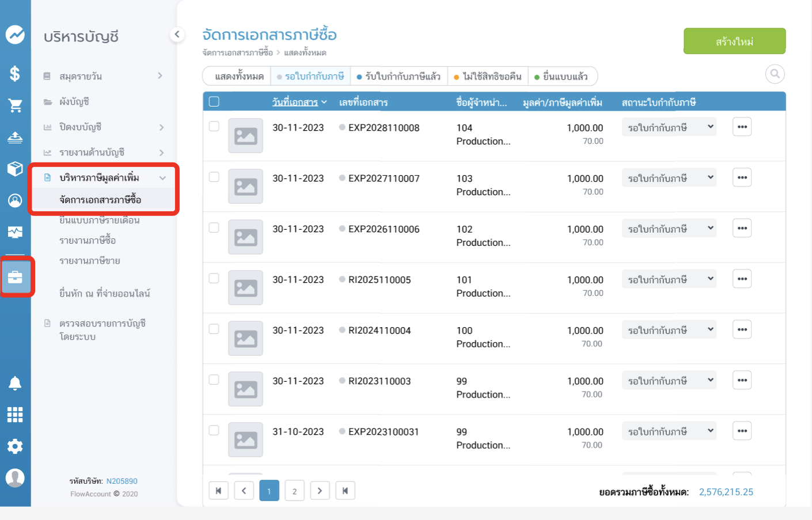Open thumbnail image of EXP2026110006 document

click(x=245, y=237)
